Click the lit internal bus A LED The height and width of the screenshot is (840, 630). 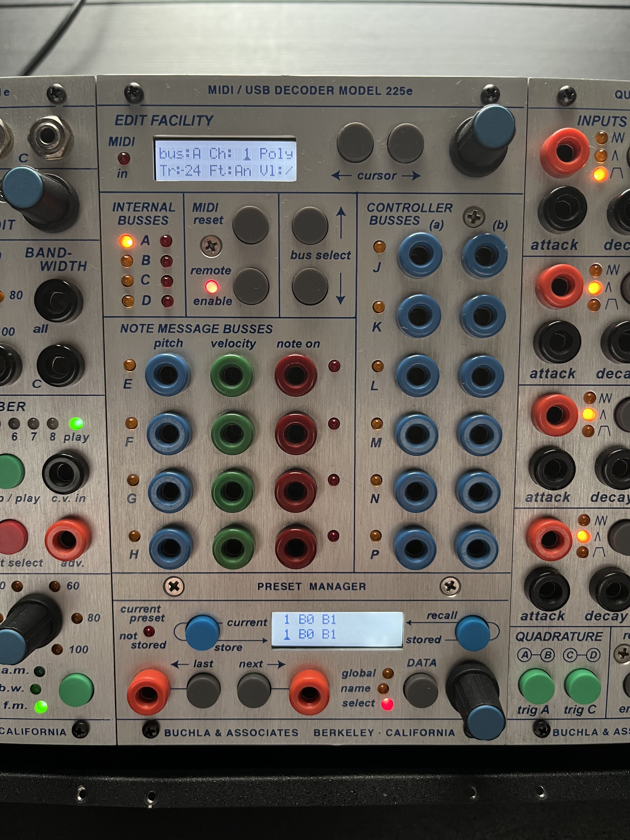[126, 241]
